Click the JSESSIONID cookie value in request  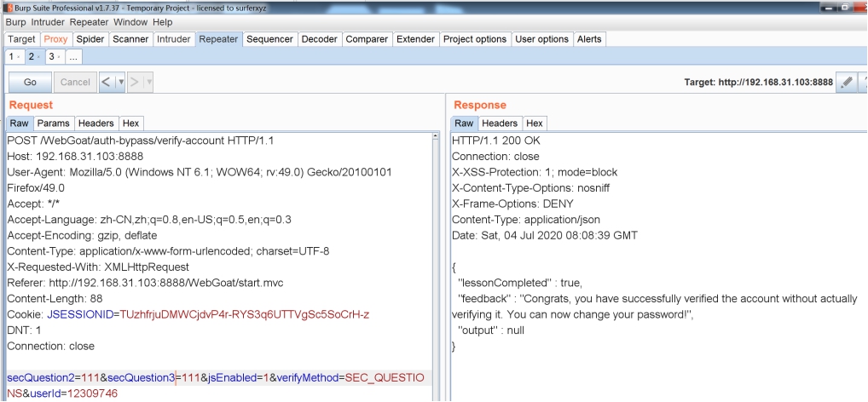(x=245, y=314)
